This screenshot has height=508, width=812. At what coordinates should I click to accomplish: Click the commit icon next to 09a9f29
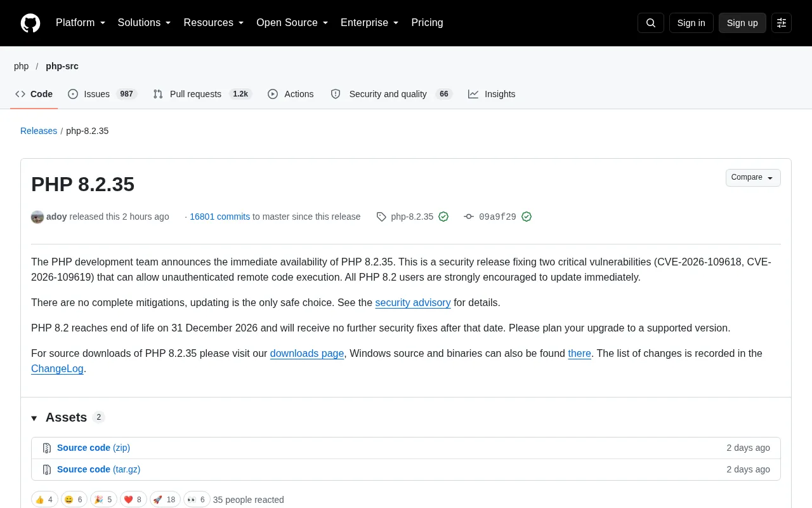(469, 217)
